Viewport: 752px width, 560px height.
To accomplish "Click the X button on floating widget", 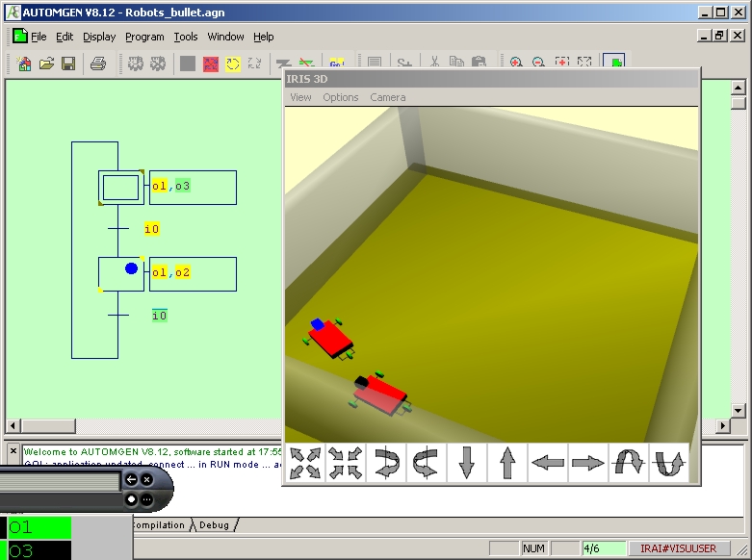I will pyautogui.click(x=147, y=479).
